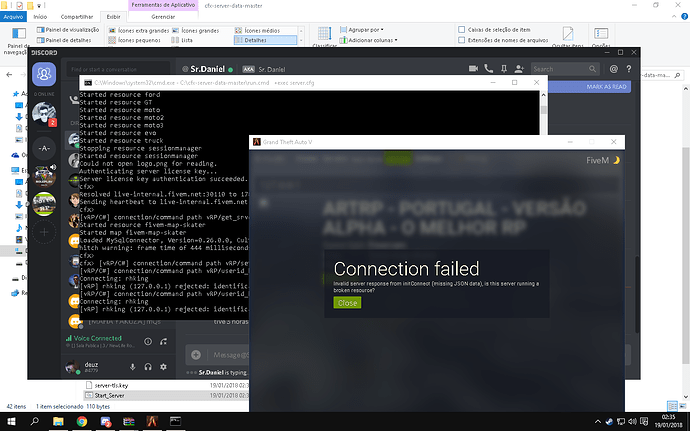Open Gerenciar ribbon tab
The image size is (690, 431).
coord(163,17)
